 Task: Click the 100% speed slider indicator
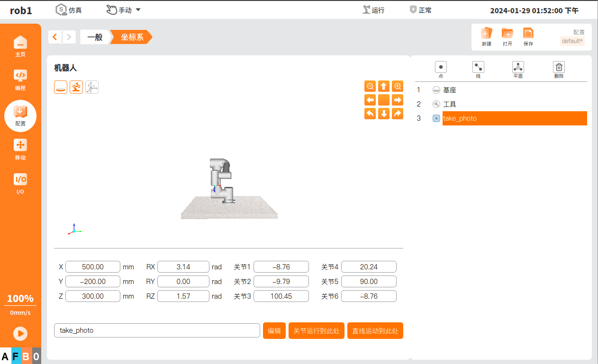click(20, 299)
